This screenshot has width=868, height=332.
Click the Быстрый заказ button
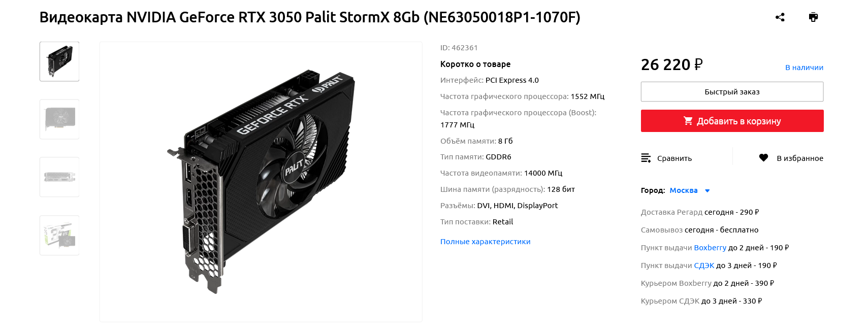(732, 92)
